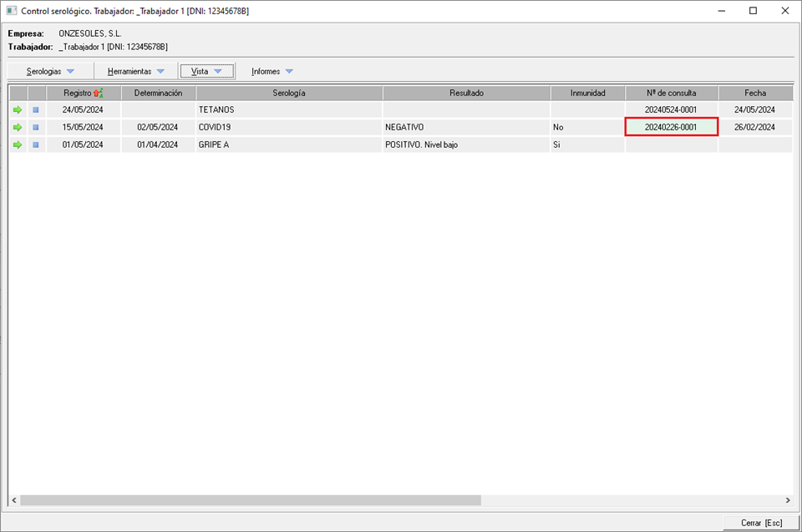Image resolution: width=802 pixels, height=532 pixels.
Task: Select the consultation number 20240226-0001 cell
Action: [671, 127]
